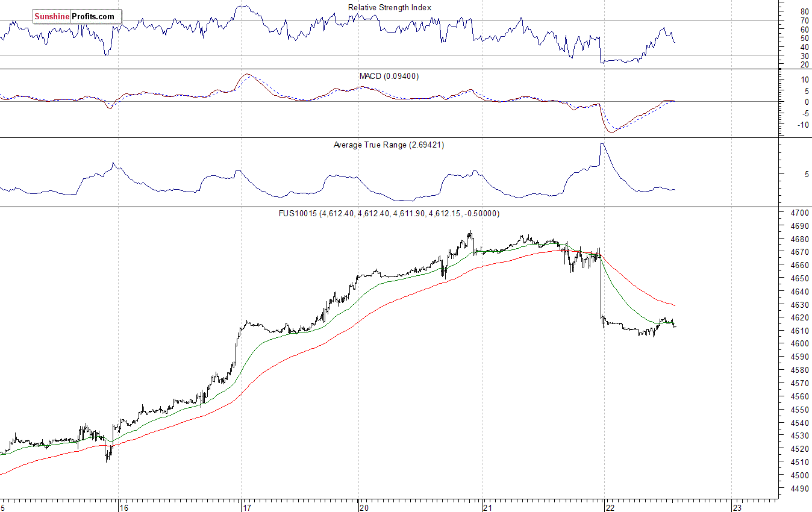Click the 4560 price axis label
Image resolution: width=812 pixels, height=512 pixels.
point(801,396)
